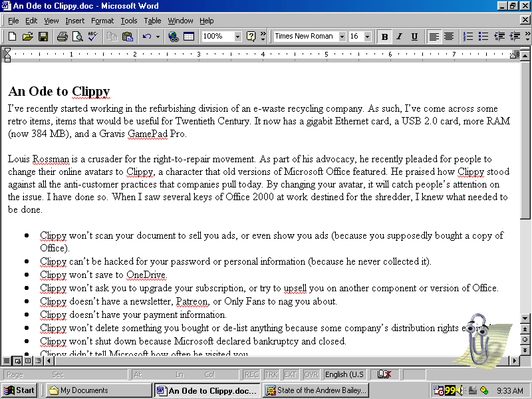This screenshot has width=532, height=399.
Task: Toggle OVR overtype mode in status bar
Action: (x=311, y=374)
